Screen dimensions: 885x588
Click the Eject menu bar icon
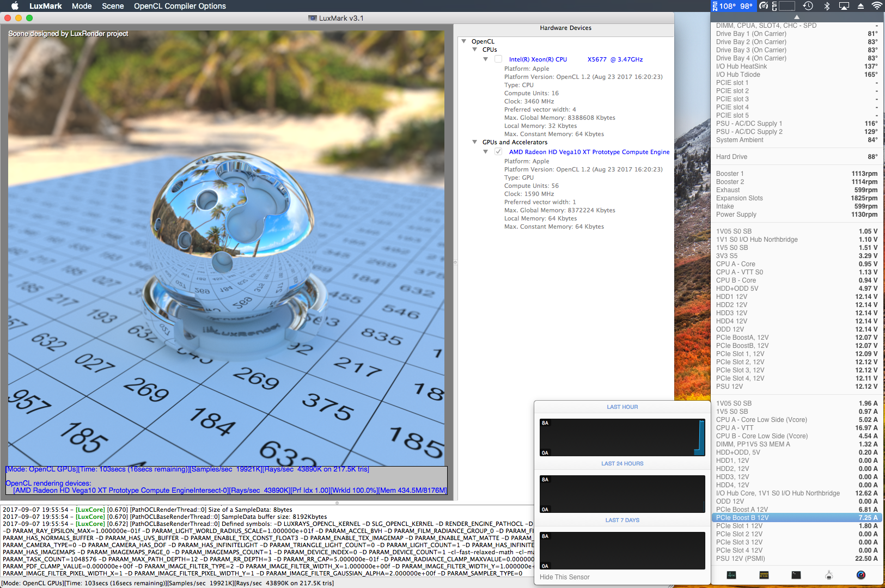860,6
